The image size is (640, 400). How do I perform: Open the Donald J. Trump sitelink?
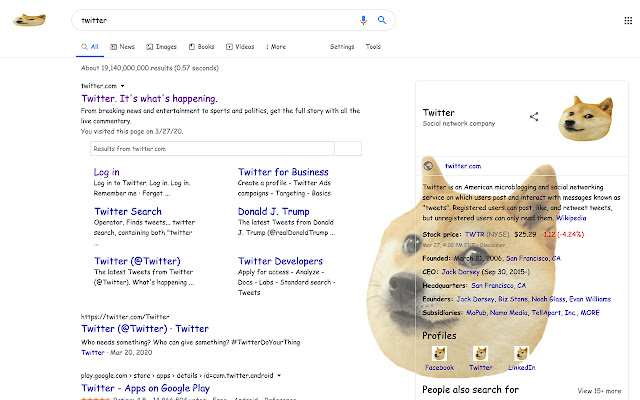click(273, 211)
